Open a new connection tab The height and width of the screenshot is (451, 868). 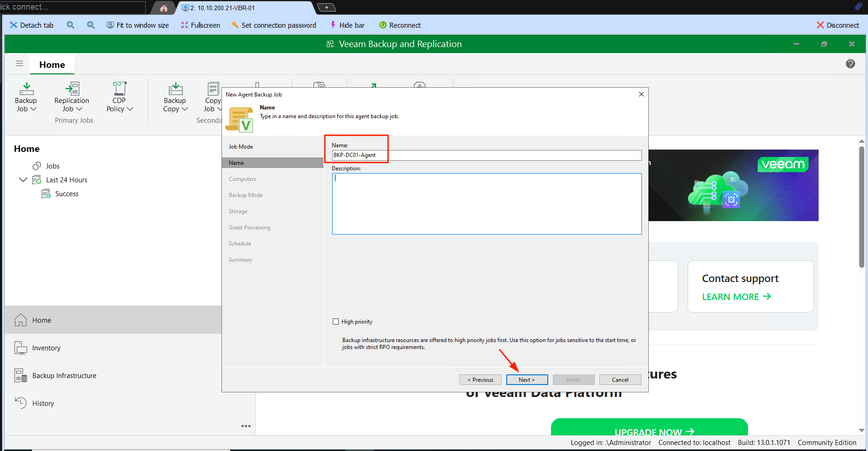[326, 7]
